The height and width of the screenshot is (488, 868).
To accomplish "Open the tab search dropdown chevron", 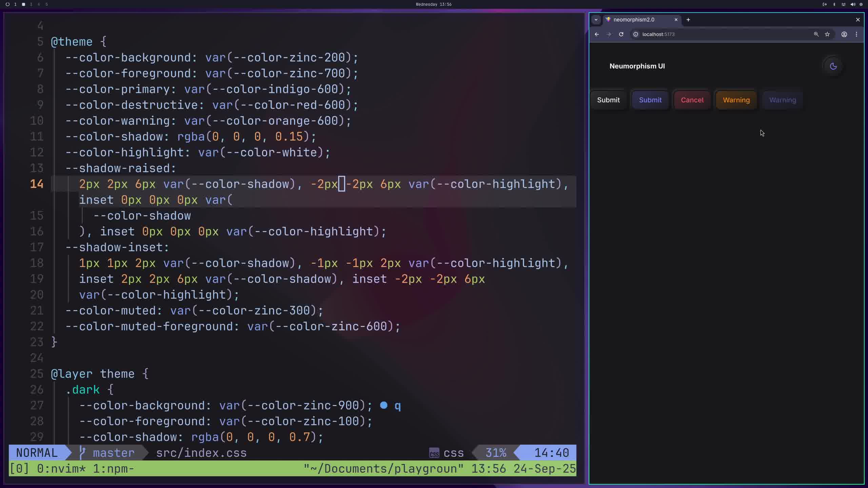I will coord(596,20).
